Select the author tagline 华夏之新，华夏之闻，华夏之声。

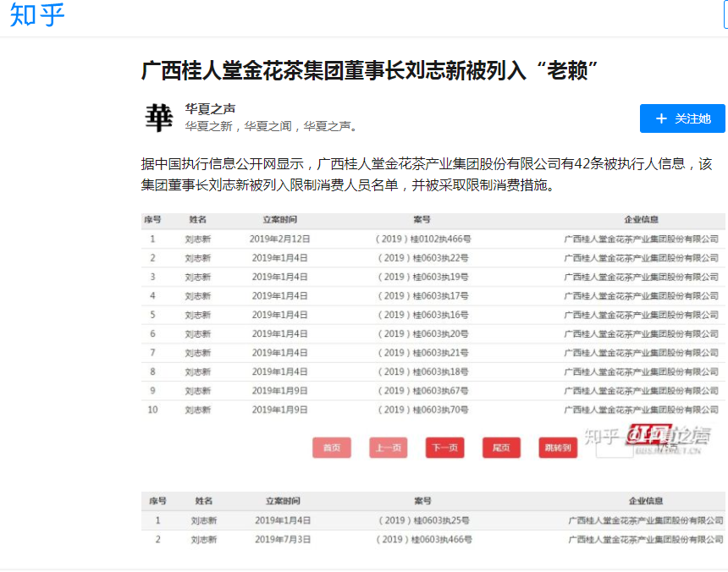pos(273,126)
